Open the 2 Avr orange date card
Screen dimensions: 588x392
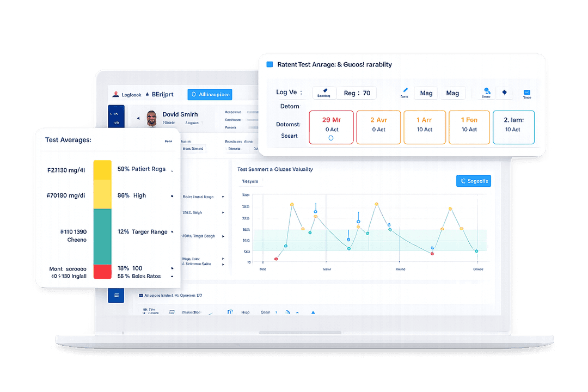tap(378, 127)
